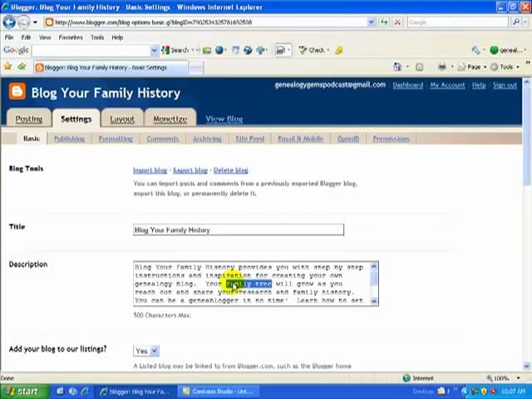532x399 pixels.
Task: Click the browser Back button
Action: [x=10, y=22]
